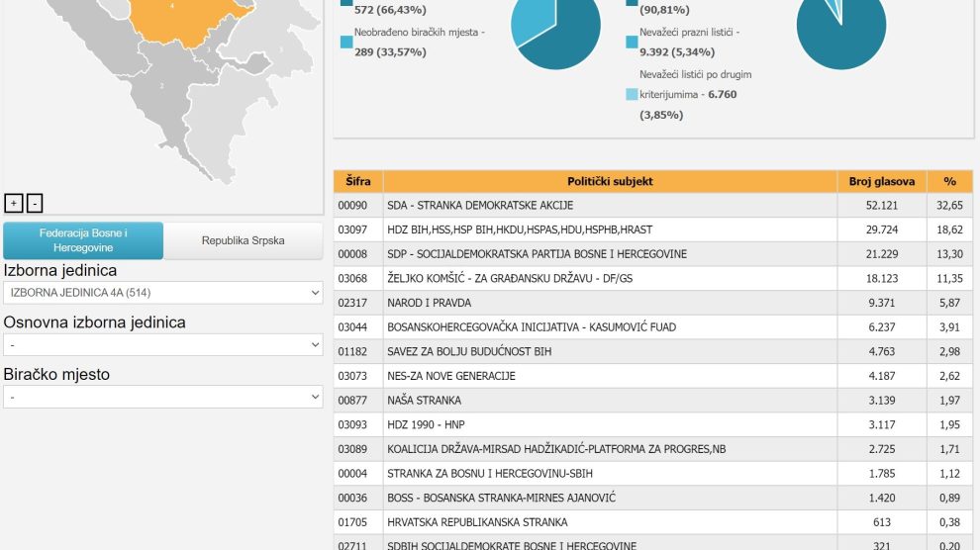The height and width of the screenshot is (550, 980).
Task: Open the Biračko mjesto dropdown
Action: (x=163, y=397)
